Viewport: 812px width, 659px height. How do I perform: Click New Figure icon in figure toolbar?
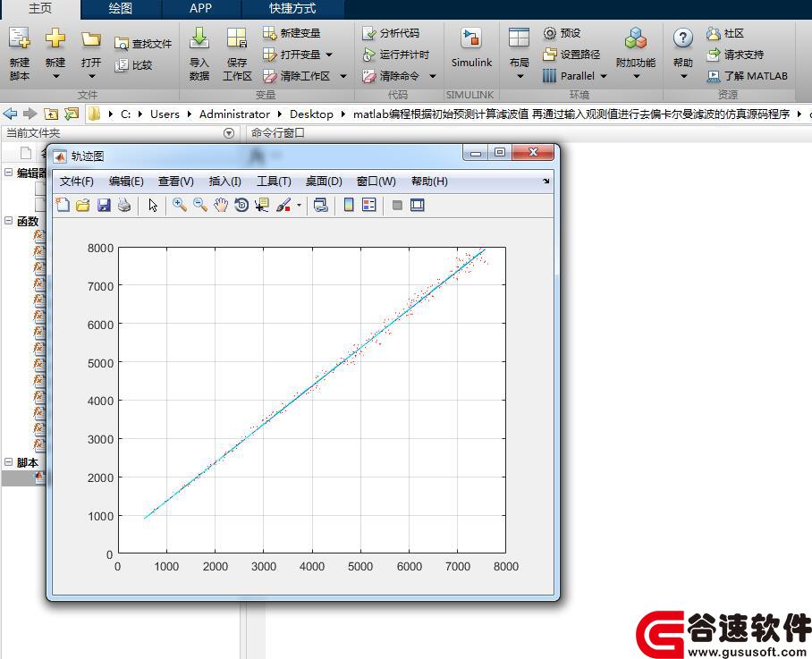63,205
